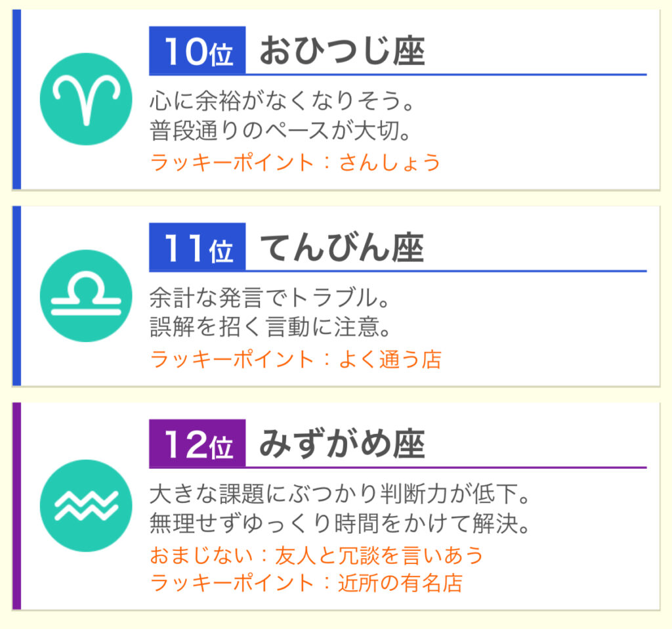Open the みずがめ座 heading
Screen dimensions: 672x629
(342, 445)
